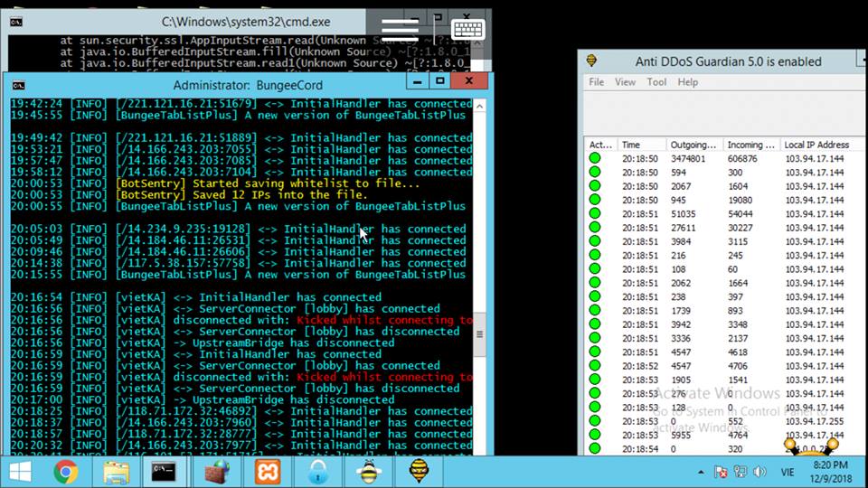This screenshot has height=488, width=868.
Task: Click Anti DDoS Guardian bee title icon
Action: pos(591,61)
